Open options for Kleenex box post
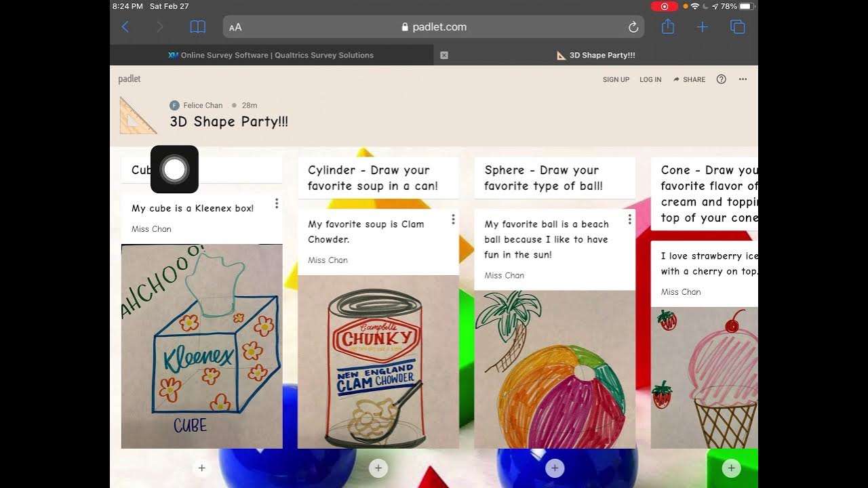The width and height of the screenshot is (868, 488). [x=277, y=203]
